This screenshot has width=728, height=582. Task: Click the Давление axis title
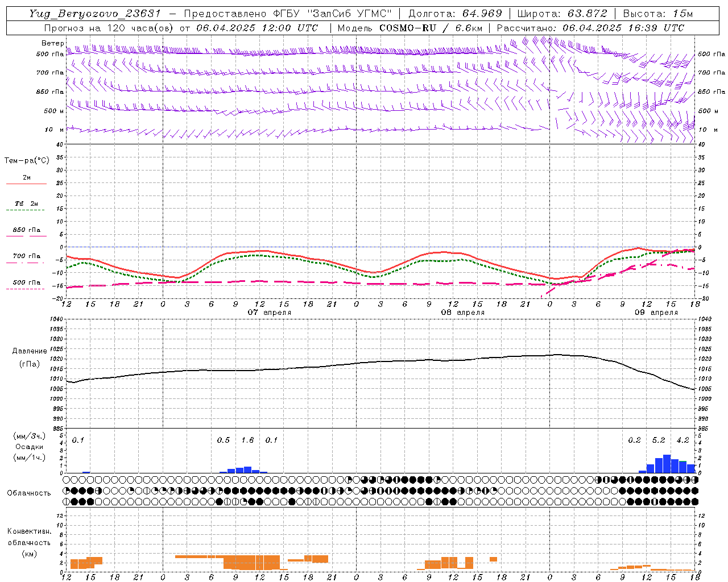30,351
